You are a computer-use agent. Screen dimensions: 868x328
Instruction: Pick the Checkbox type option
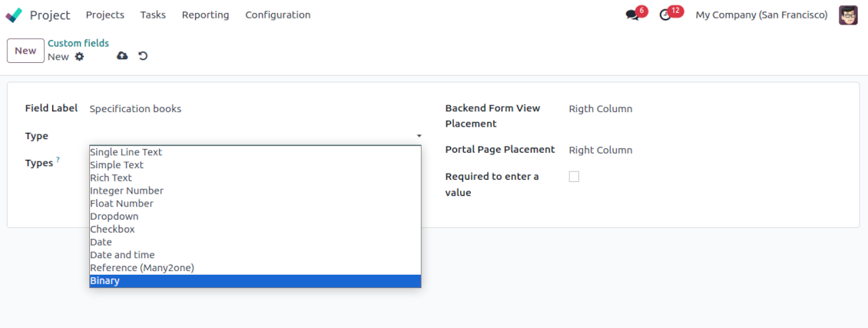113,230
